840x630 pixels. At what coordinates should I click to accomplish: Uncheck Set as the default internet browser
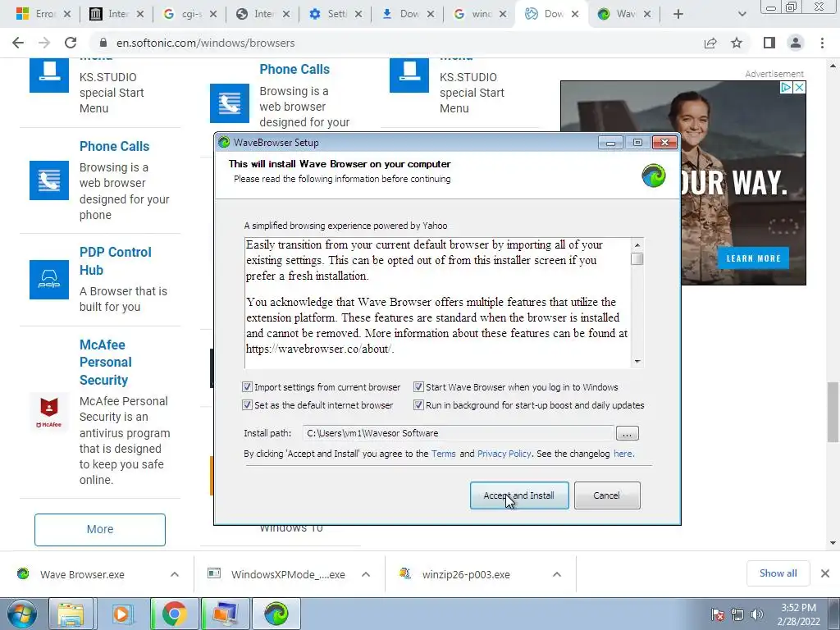tap(247, 405)
